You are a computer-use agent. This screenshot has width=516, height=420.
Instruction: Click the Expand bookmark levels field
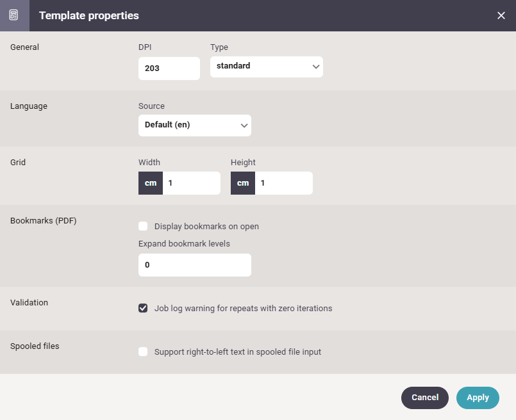coord(194,265)
